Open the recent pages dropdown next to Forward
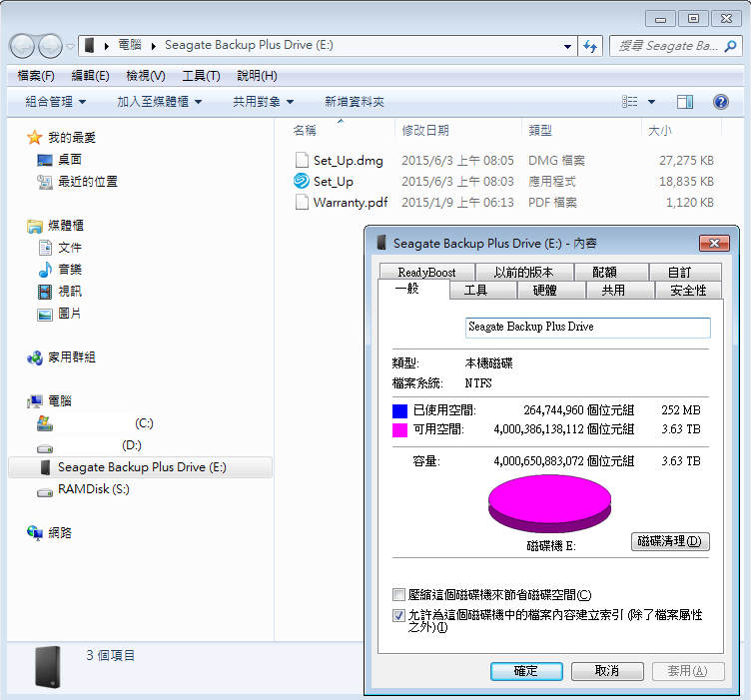This screenshot has width=751, height=700. [71, 47]
